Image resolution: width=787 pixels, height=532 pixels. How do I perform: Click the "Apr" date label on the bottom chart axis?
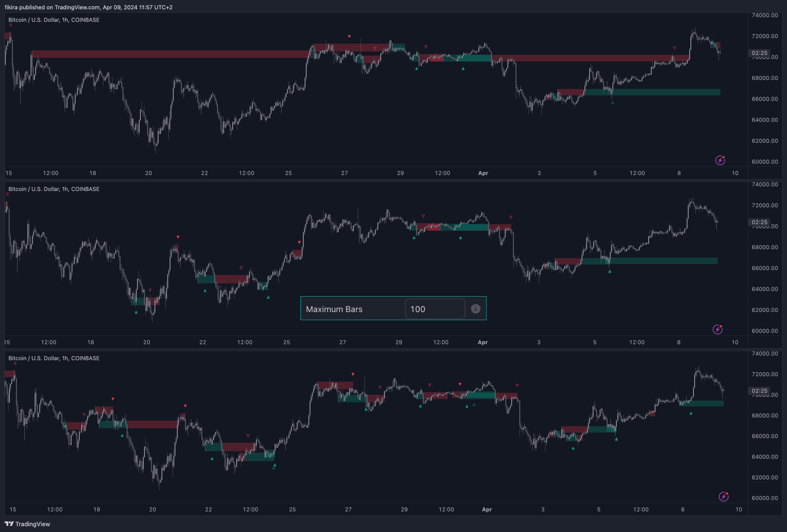point(487,509)
